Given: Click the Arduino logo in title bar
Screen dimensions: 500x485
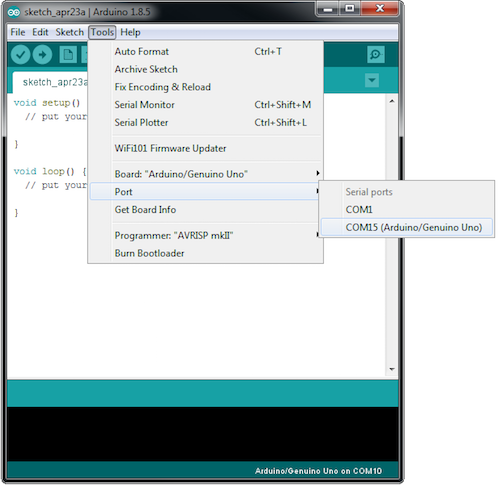Looking at the screenshot, I should [14, 12].
